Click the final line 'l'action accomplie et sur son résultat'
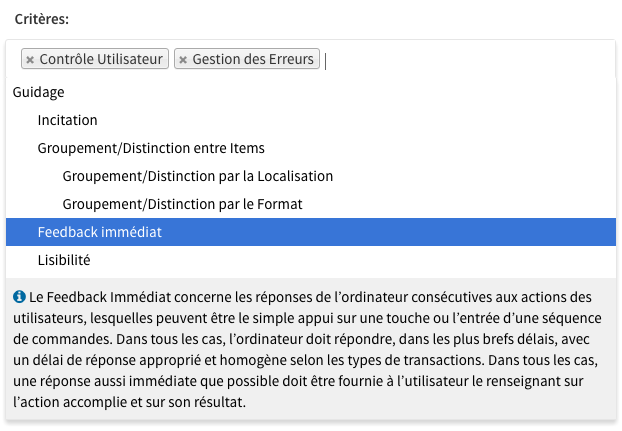 click(129, 402)
